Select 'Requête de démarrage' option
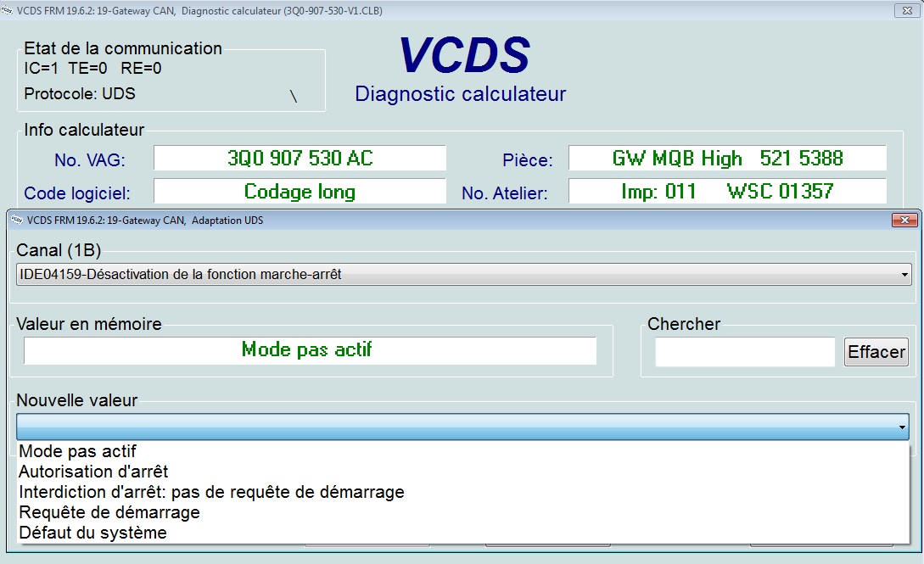 pos(463,512)
